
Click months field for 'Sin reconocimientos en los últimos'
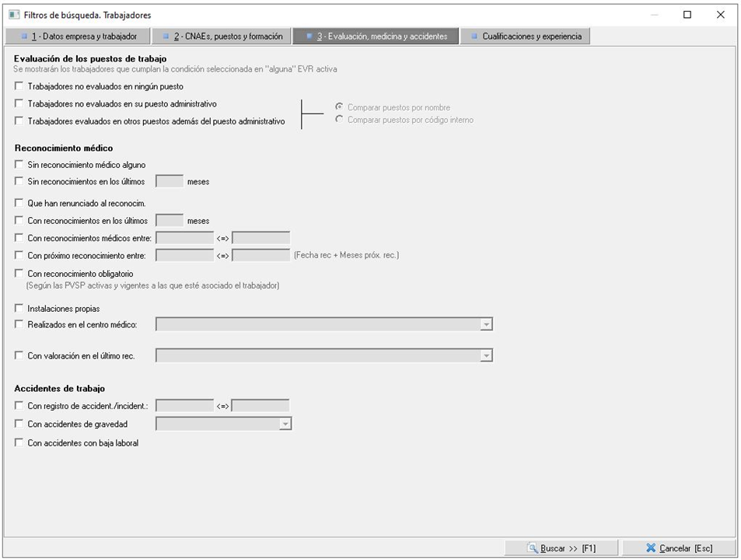coord(170,181)
